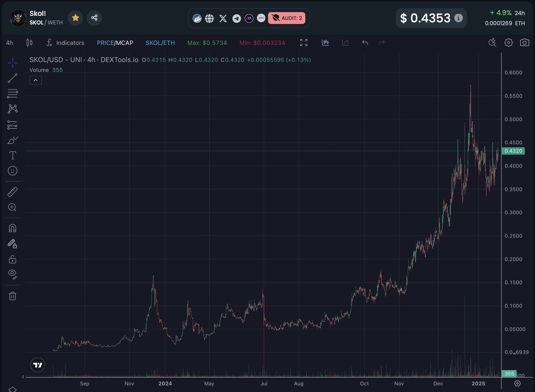Select the ruler measure tool
535x392 pixels.
coord(12,192)
